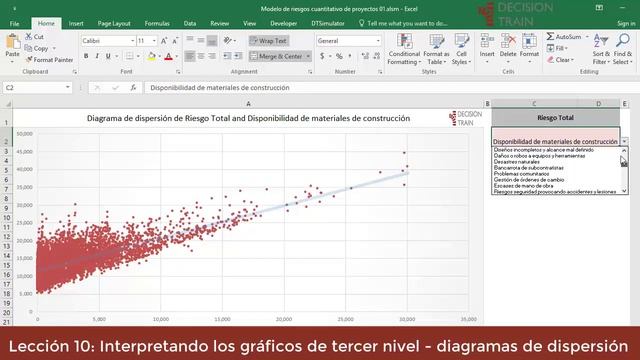The height and width of the screenshot is (360, 640).
Task: Open Cell Styles gallery
Action: click(461, 49)
